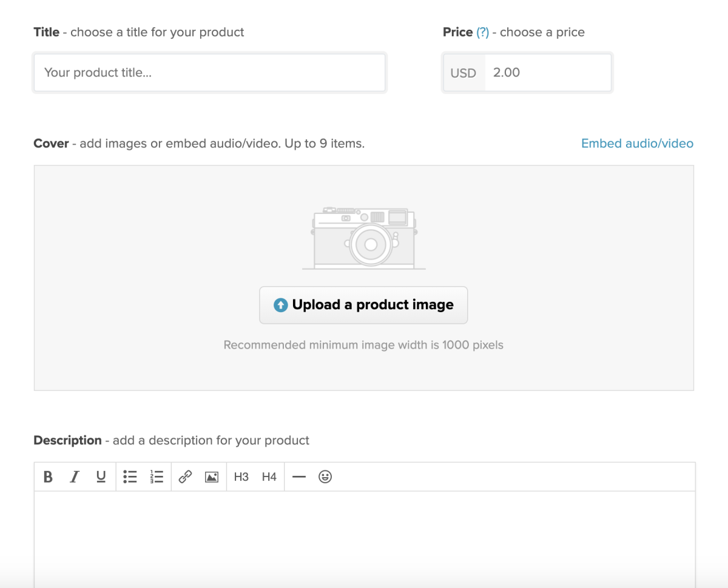Click inside the description text area
Viewport: 728px width, 588px height.
pyautogui.click(x=365, y=538)
